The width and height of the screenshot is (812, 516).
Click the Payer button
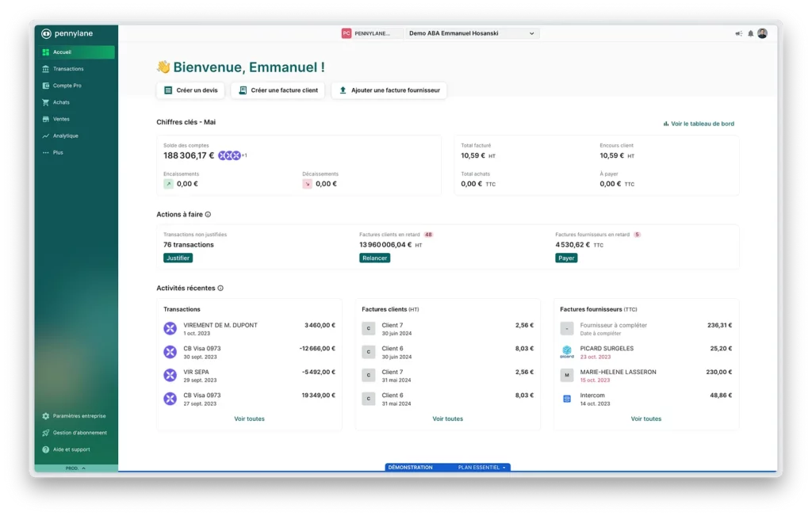[566, 258]
